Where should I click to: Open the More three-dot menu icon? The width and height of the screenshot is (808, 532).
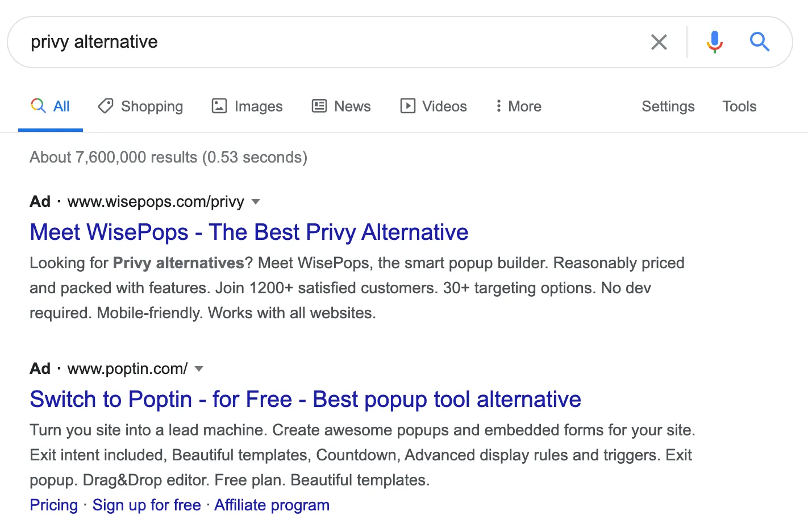coord(498,106)
